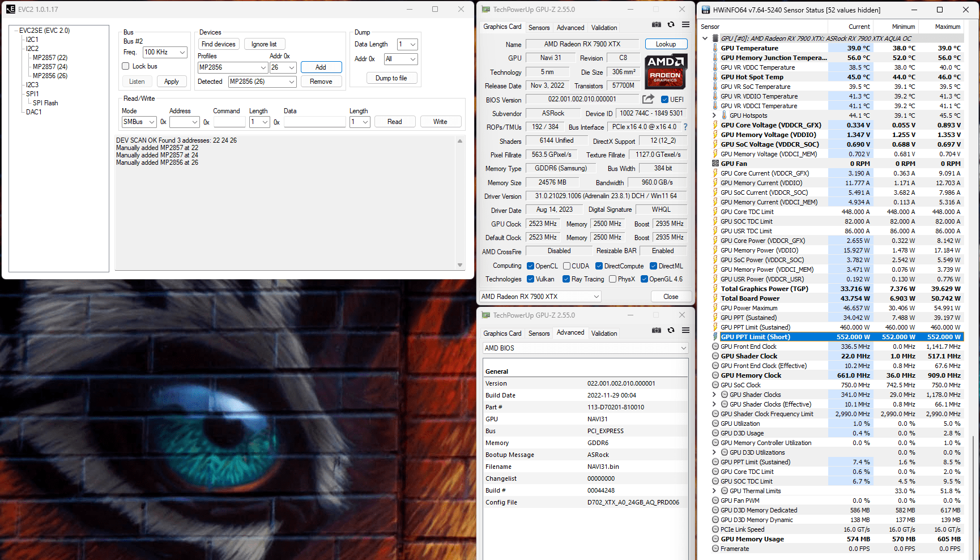Click the GPU Memory Usage icon
Image resolution: width=980 pixels, height=560 pixels.
[715, 539]
